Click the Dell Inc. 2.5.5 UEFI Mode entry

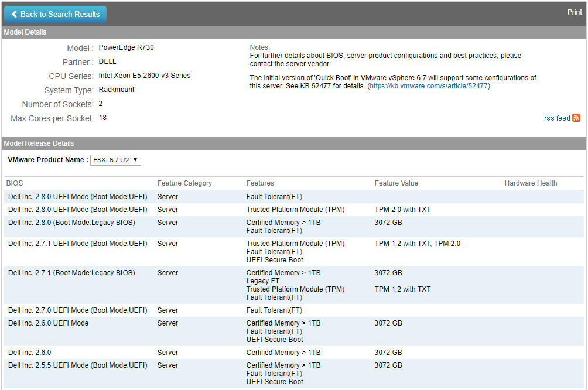78,365
